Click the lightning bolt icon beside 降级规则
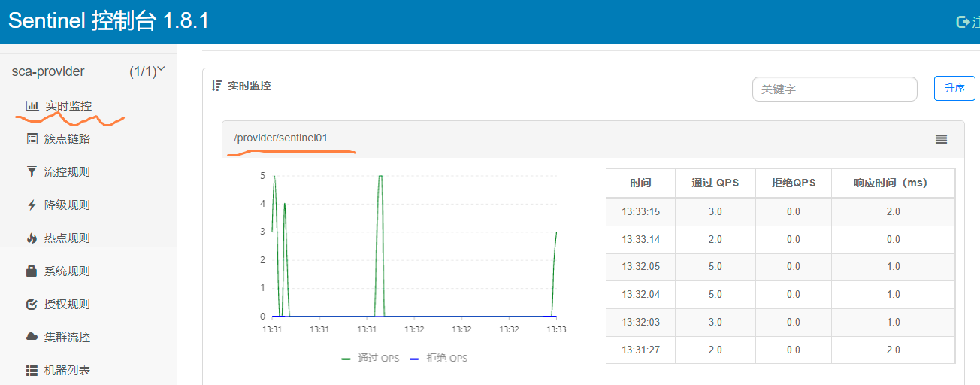980x385 pixels. 32,205
